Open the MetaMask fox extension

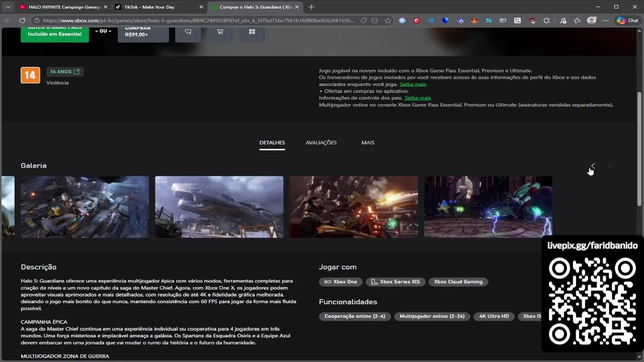point(474,21)
